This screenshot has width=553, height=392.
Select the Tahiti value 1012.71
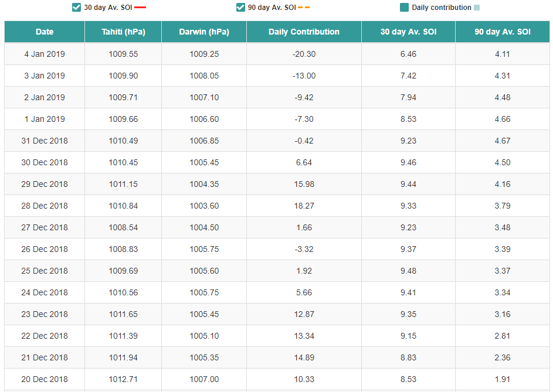123,379
